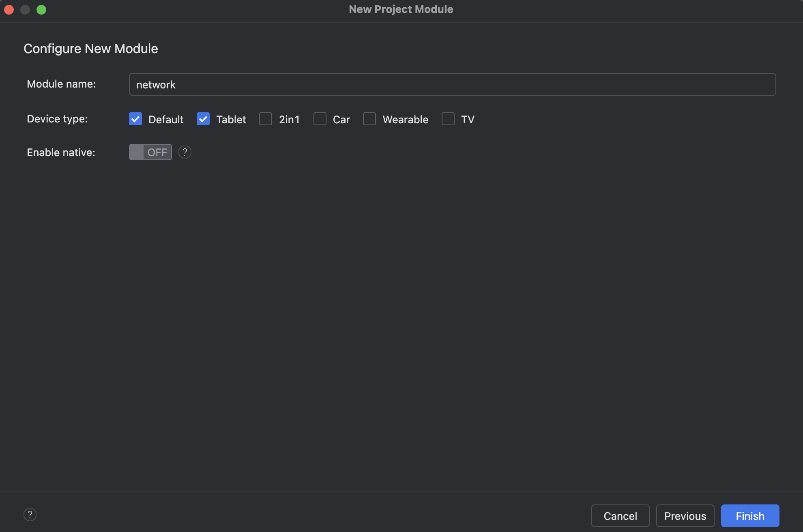
Task: Switch the Enable native toggle on
Action: point(150,152)
